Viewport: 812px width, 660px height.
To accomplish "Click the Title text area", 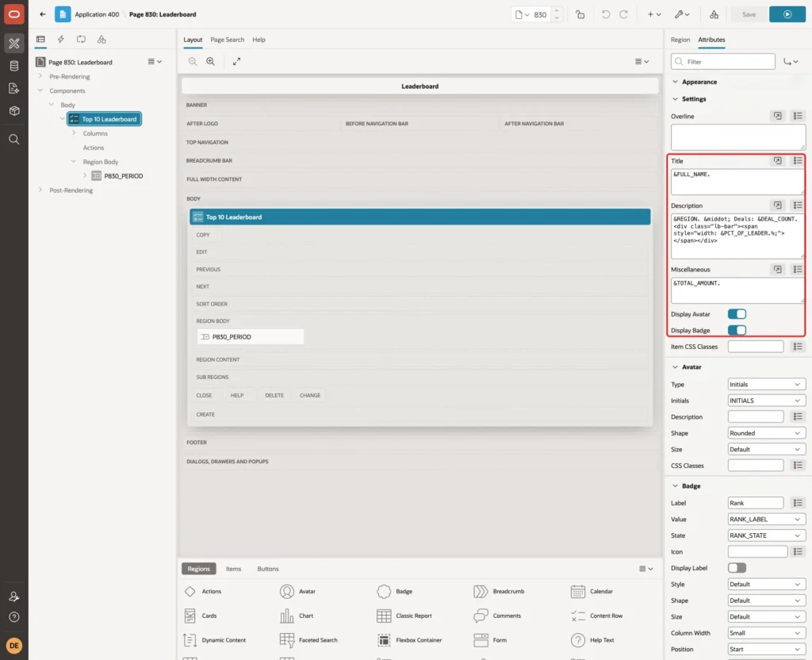I will tap(738, 182).
